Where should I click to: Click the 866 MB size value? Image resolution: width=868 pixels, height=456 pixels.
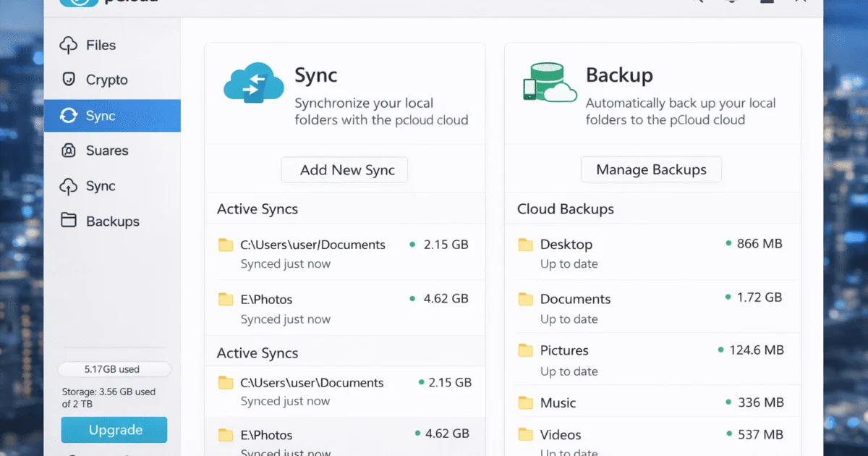tap(759, 244)
